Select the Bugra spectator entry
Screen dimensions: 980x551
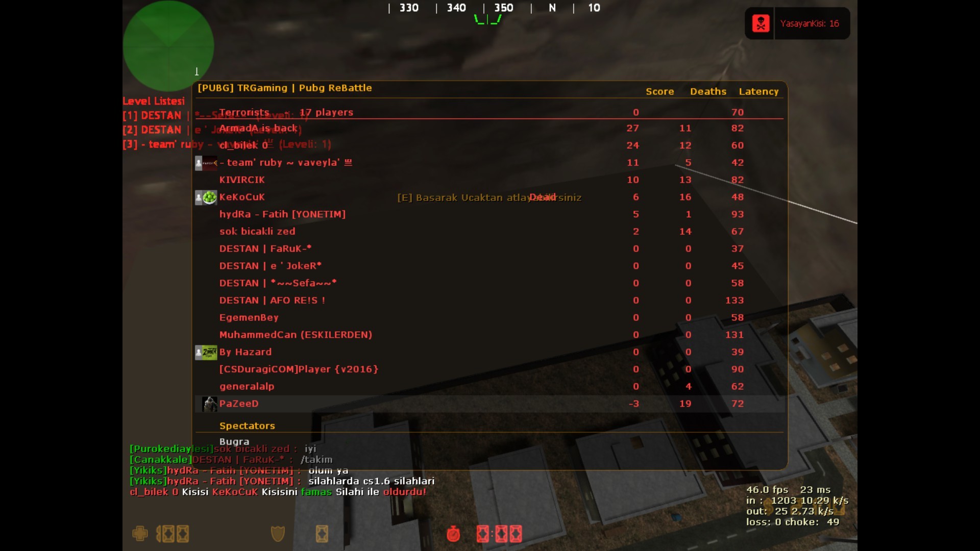pyautogui.click(x=234, y=441)
